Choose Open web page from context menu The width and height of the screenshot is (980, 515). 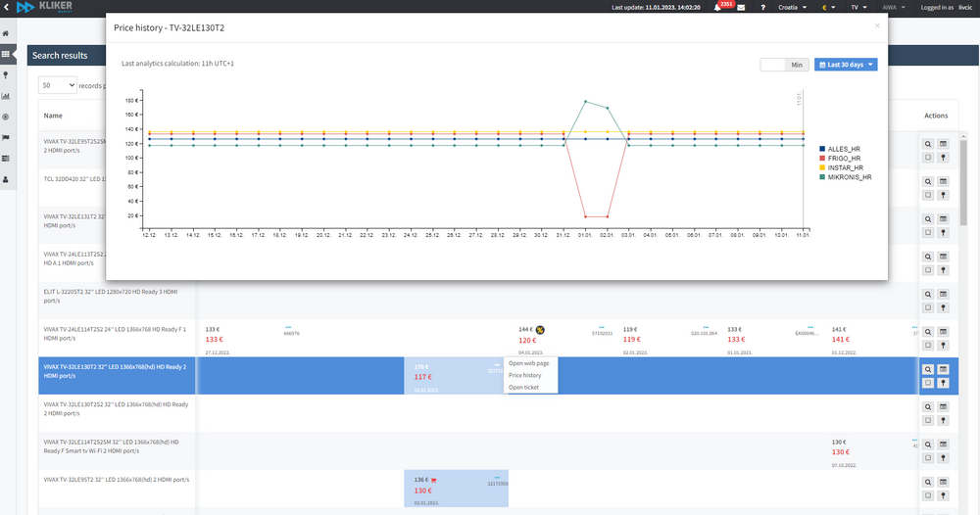529,363
